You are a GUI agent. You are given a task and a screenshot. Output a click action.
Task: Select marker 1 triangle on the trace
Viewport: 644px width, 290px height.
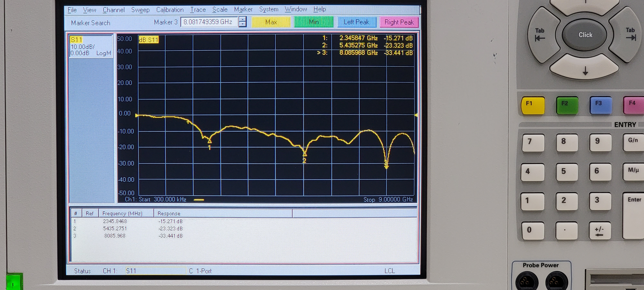tap(209, 141)
